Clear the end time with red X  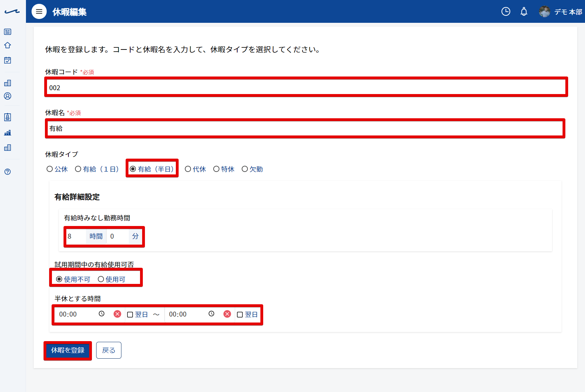coord(227,314)
